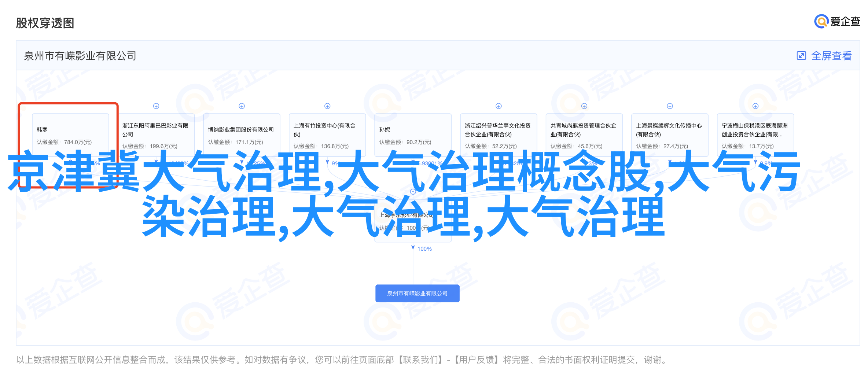Click the 爱企查 logo
The width and height of the screenshot is (868, 376).
[x=837, y=22]
